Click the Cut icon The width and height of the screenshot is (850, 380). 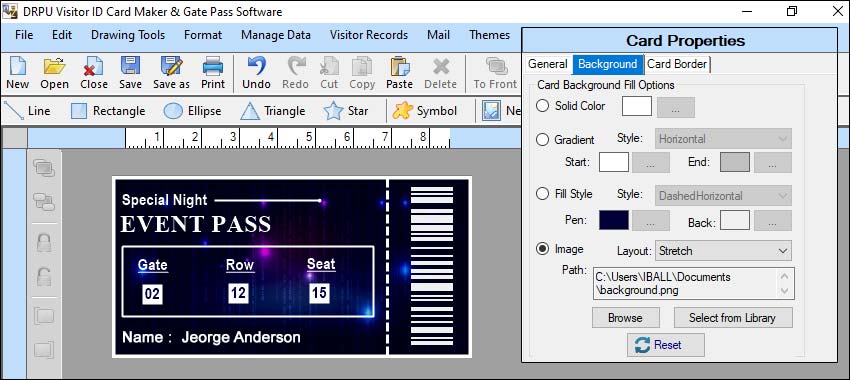(x=329, y=73)
